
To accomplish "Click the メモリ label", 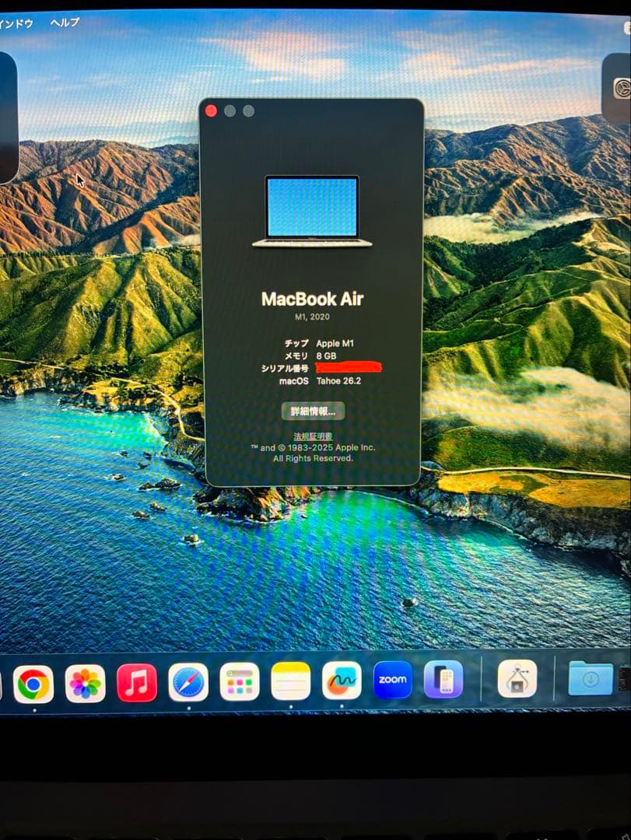I will (296, 355).
